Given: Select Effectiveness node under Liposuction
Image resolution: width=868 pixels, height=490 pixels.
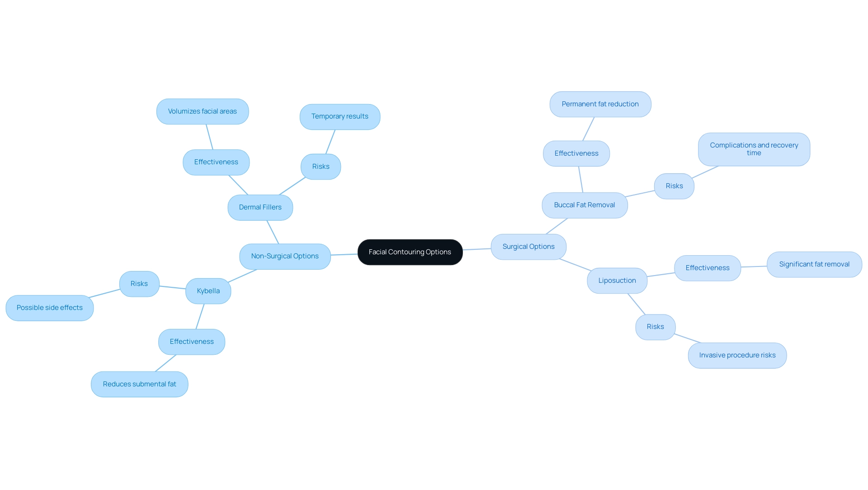Looking at the screenshot, I should (x=707, y=267).
